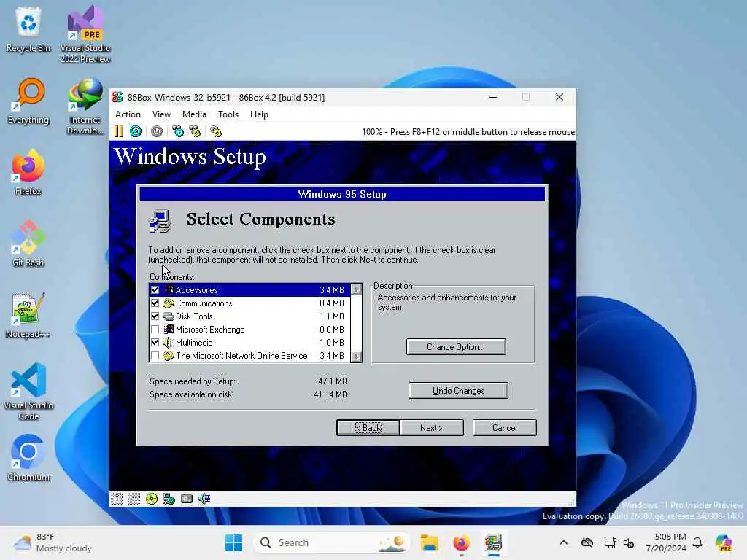Select the Internet Download Manager desktop icon
The height and width of the screenshot is (560, 747).
(x=85, y=106)
